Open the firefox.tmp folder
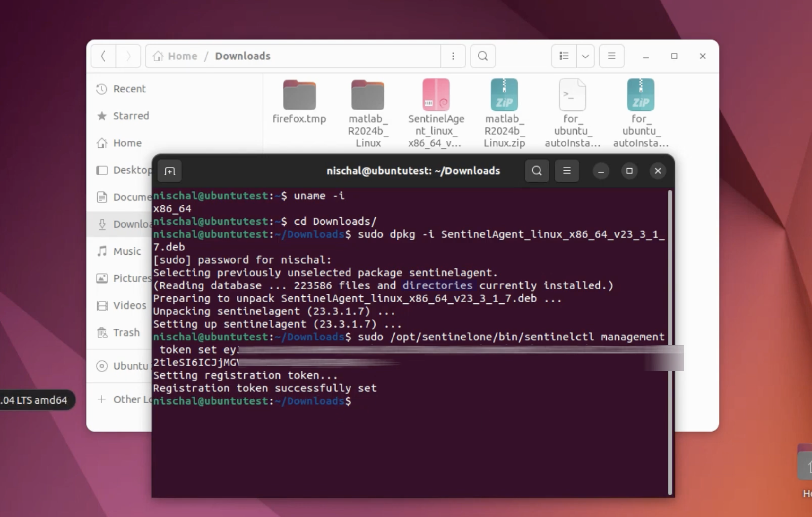812x517 pixels. click(299, 95)
